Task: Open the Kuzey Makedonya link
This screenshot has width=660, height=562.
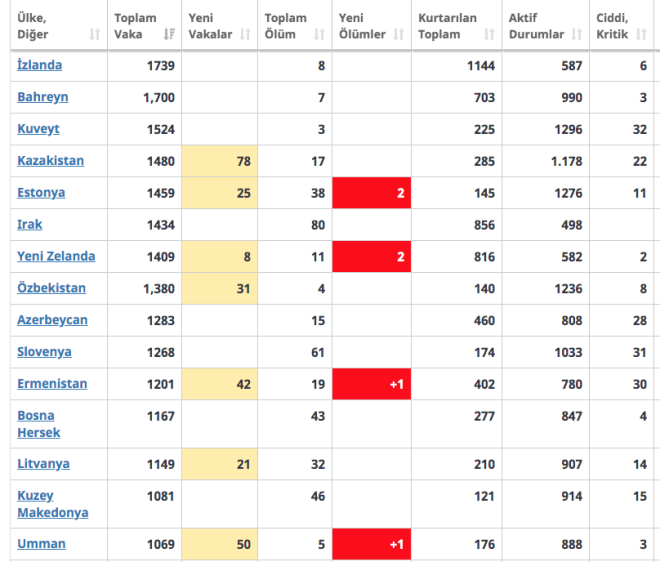Action: pos(52,504)
